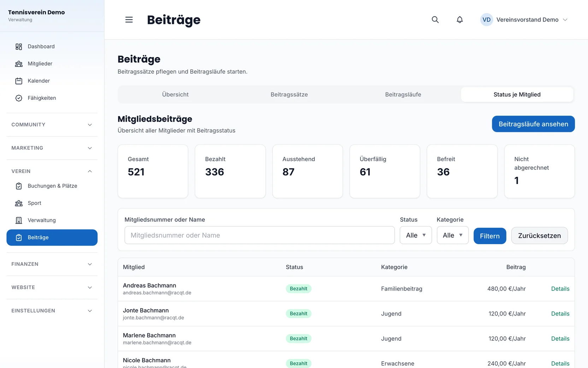Click the Dashboard grid icon
The image size is (588, 368).
(19, 47)
